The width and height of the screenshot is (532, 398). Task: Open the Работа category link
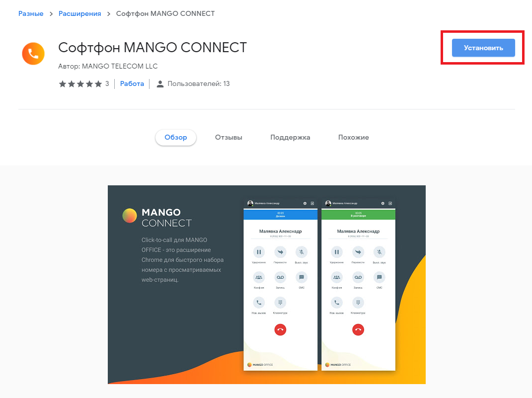pos(132,84)
